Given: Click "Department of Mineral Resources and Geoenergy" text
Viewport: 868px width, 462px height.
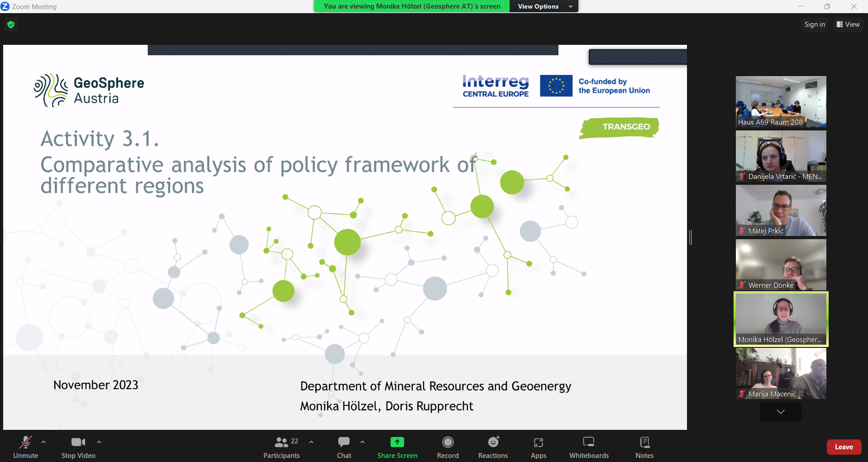Looking at the screenshot, I should click(x=436, y=386).
